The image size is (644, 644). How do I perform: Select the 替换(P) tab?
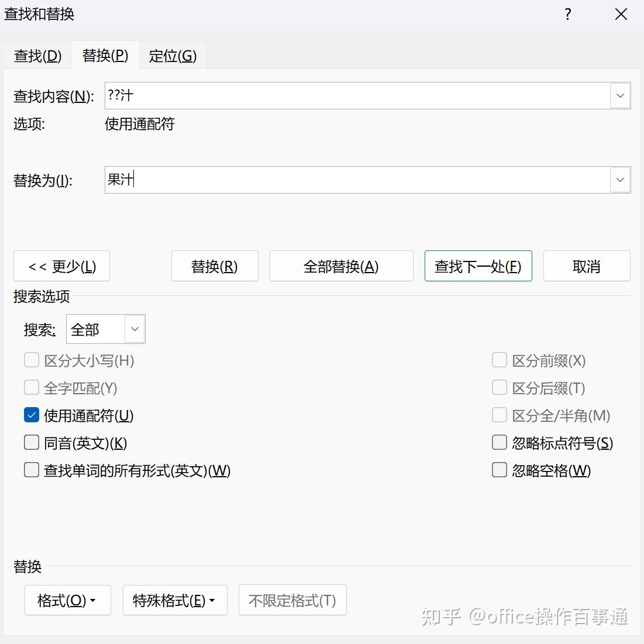pos(105,56)
